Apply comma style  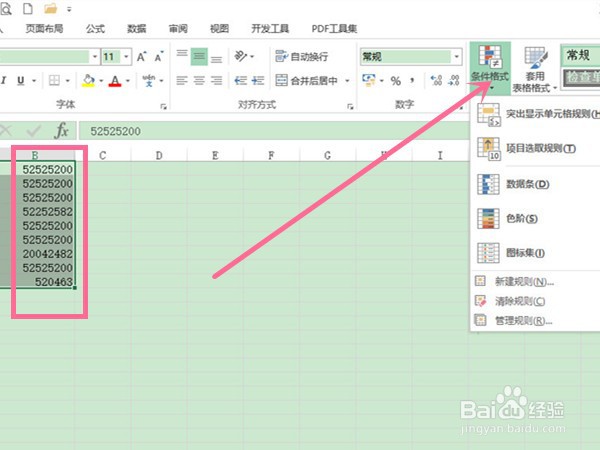click(x=412, y=80)
